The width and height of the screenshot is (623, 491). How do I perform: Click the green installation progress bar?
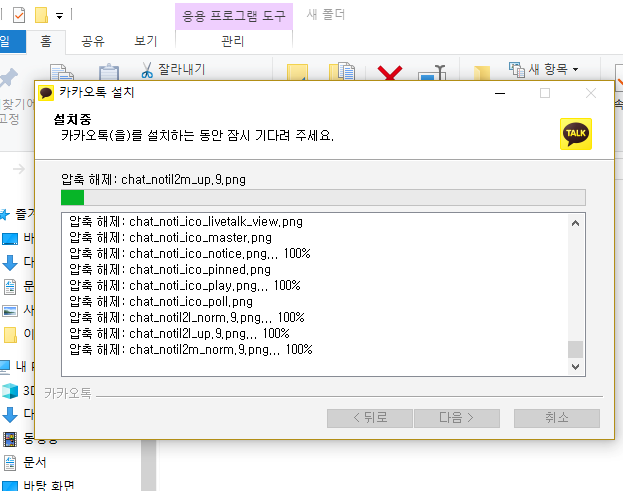coord(323,197)
